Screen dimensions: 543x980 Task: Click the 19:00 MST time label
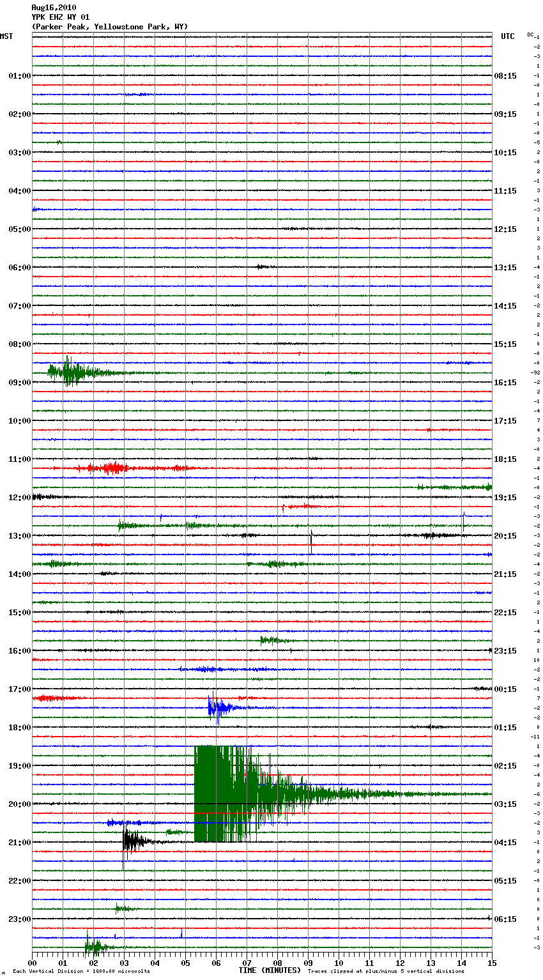(x=20, y=766)
